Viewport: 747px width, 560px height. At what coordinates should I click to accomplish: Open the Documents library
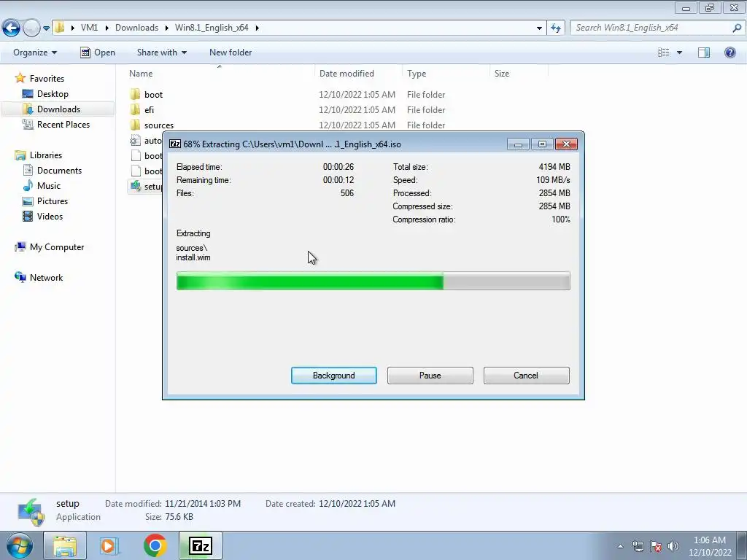(59, 170)
